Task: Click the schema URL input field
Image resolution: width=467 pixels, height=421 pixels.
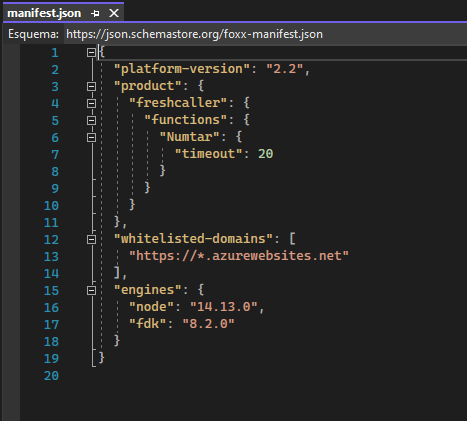Action: point(265,34)
